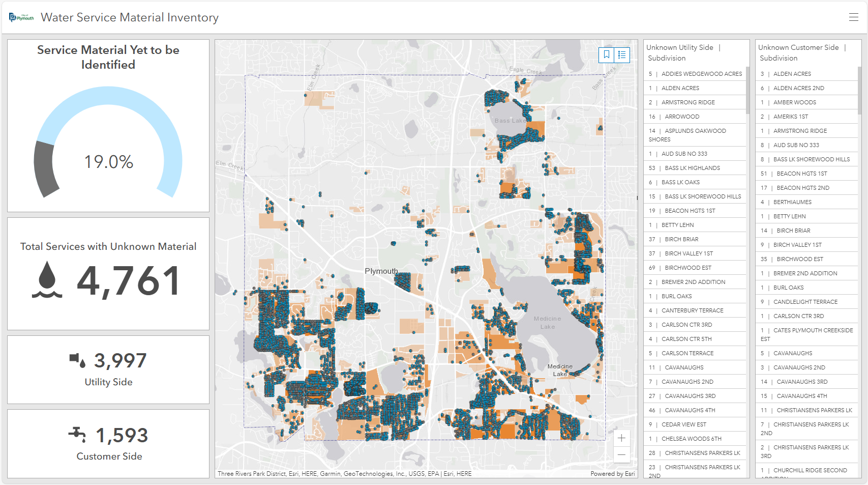This screenshot has width=868, height=485.
Task: Select BASS LK OAKS row
Action: [695, 182]
